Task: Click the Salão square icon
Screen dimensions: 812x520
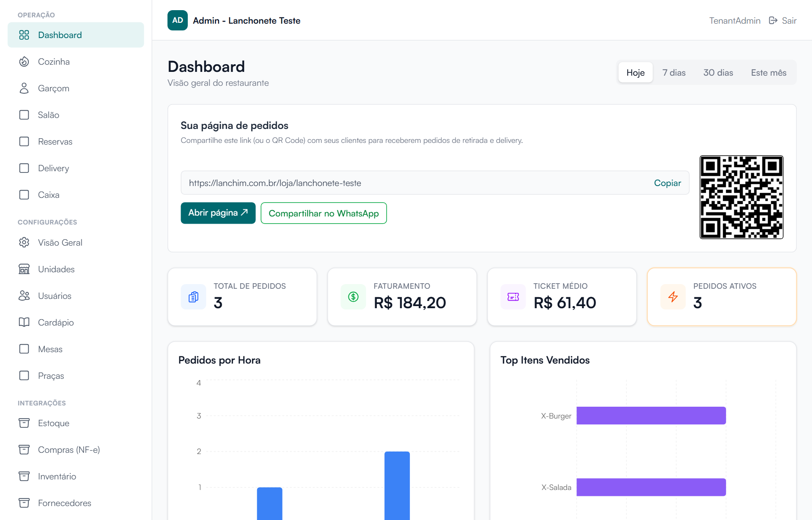Action: coord(24,115)
